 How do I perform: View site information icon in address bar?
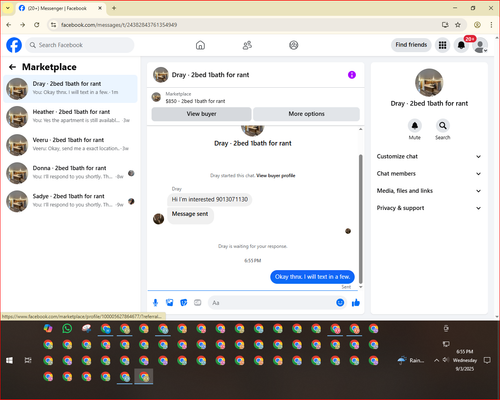(x=53, y=25)
